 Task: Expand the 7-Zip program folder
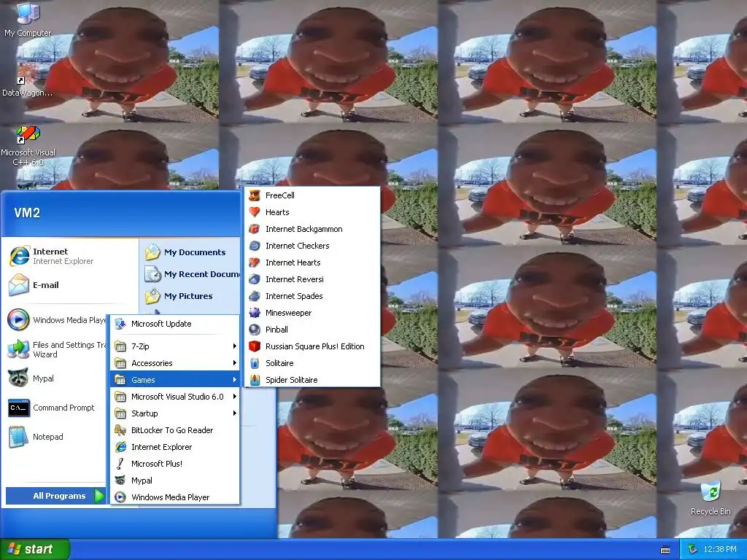point(175,346)
